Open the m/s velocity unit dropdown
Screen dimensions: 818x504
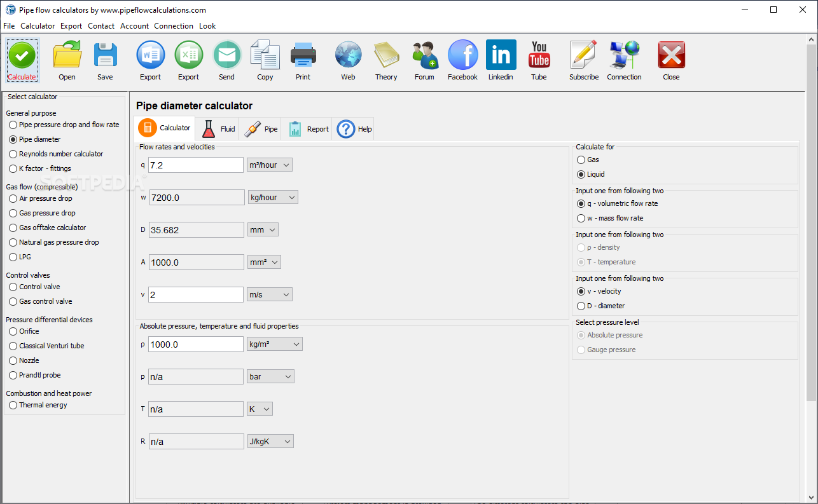point(270,294)
